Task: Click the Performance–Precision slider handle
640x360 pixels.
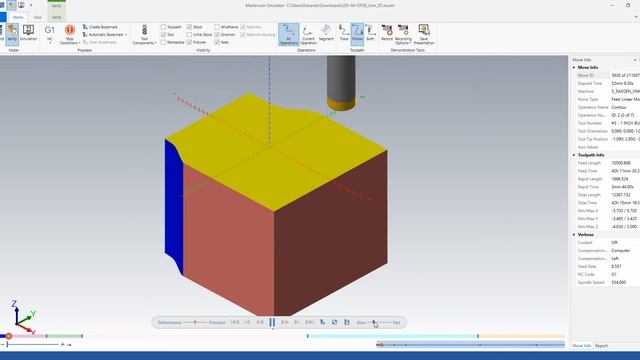Action: tap(195, 322)
